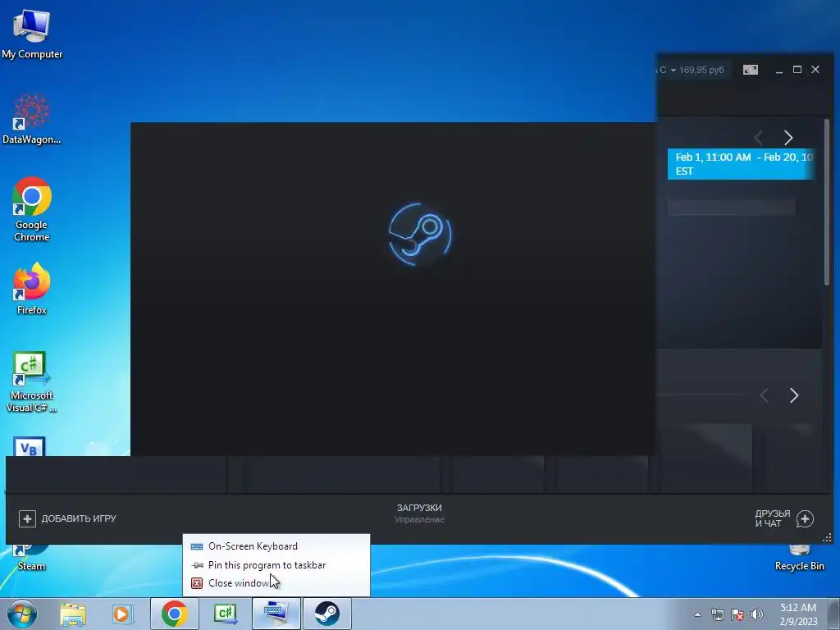The image size is (840, 630).
Task: Choose Close window in jump list
Action: 276,583
